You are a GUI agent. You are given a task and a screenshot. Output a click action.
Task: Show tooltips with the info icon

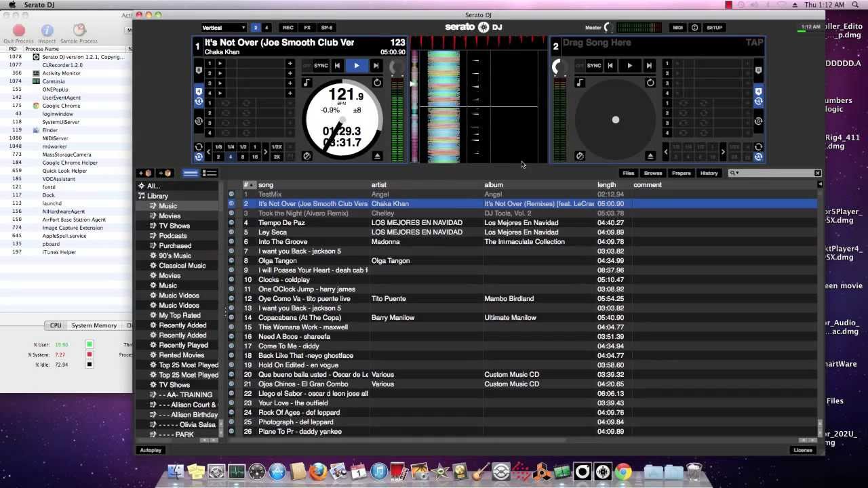coord(694,28)
